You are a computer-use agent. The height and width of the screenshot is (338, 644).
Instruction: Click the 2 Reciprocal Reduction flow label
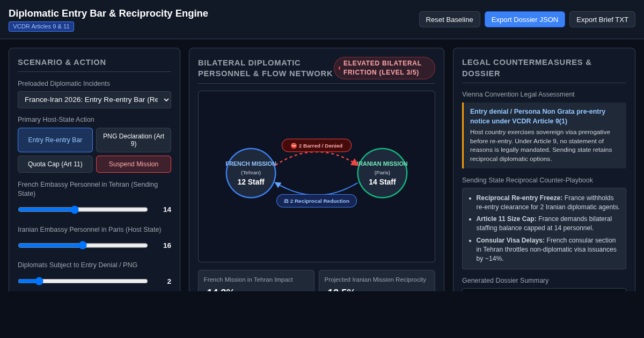[317, 201]
